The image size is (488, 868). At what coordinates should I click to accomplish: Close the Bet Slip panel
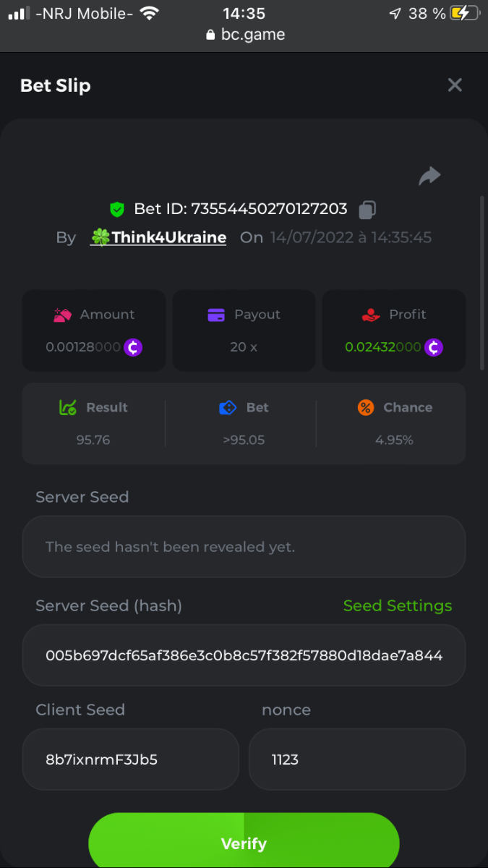455,85
